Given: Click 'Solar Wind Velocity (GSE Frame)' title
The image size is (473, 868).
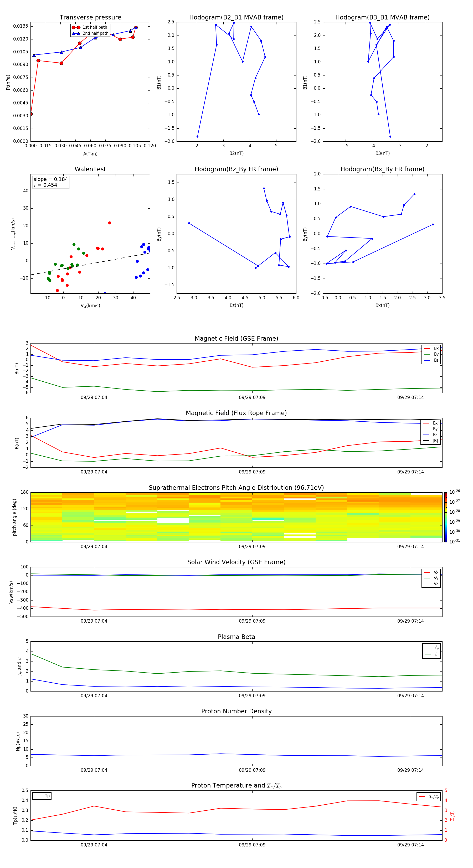Looking at the screenshot, I should tap(236, 562).
